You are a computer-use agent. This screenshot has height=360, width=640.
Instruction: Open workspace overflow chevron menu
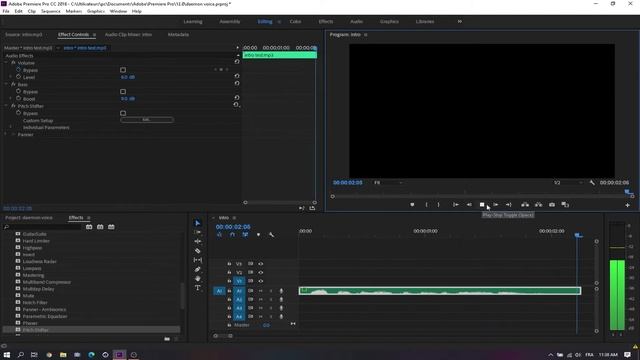460,21
